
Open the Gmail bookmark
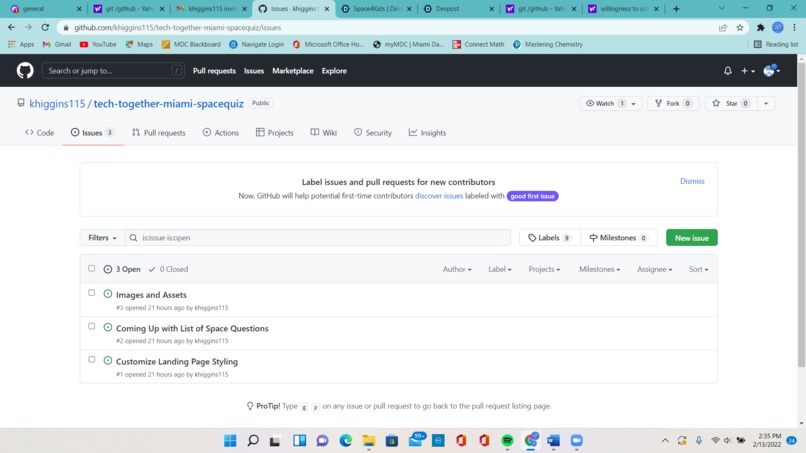click(x=57, y=44)
